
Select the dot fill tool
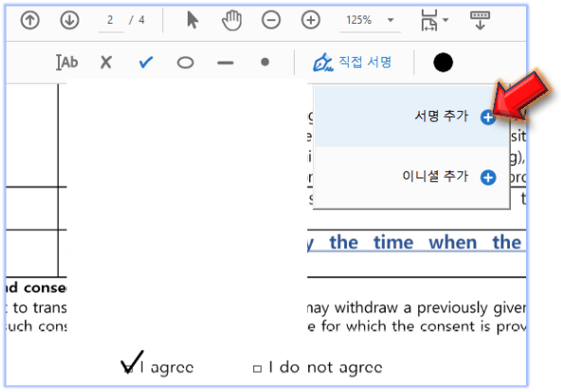coord(264,62)
